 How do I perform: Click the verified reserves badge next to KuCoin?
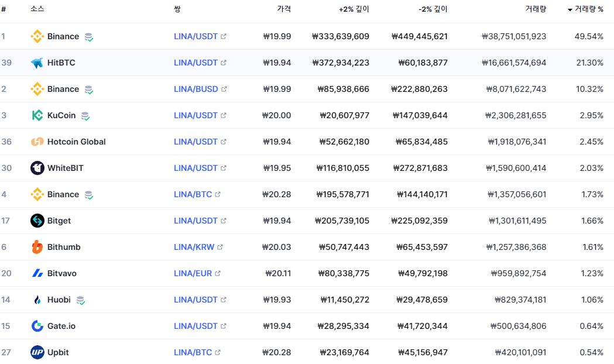[x=85, y=116]
